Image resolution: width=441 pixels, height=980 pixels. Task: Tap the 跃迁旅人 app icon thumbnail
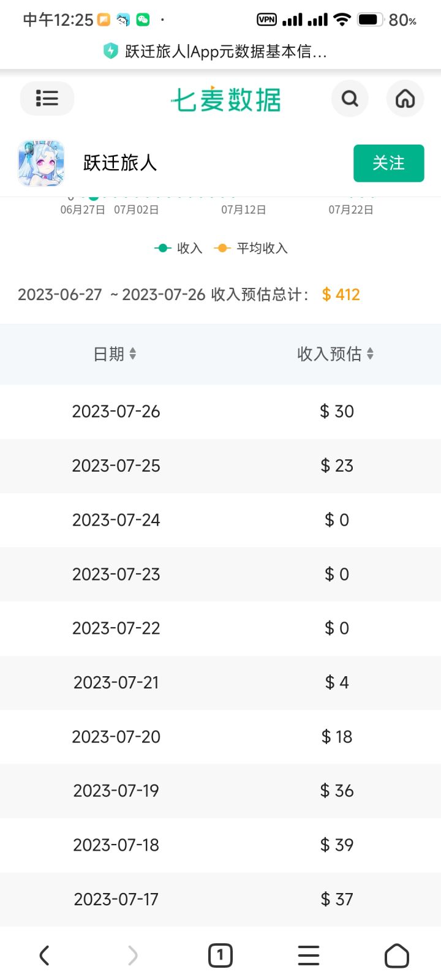click(41, 163)
